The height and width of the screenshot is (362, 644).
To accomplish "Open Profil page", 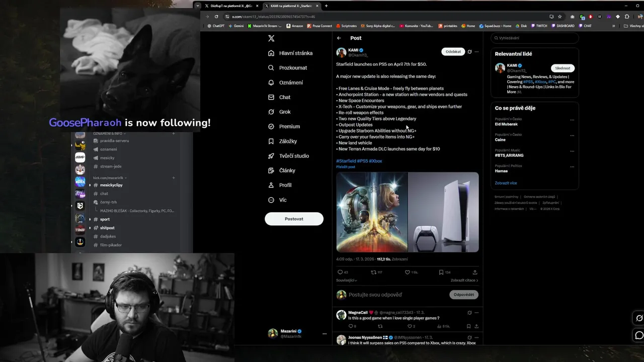I will pyautogui.click(x=280, y=185).
